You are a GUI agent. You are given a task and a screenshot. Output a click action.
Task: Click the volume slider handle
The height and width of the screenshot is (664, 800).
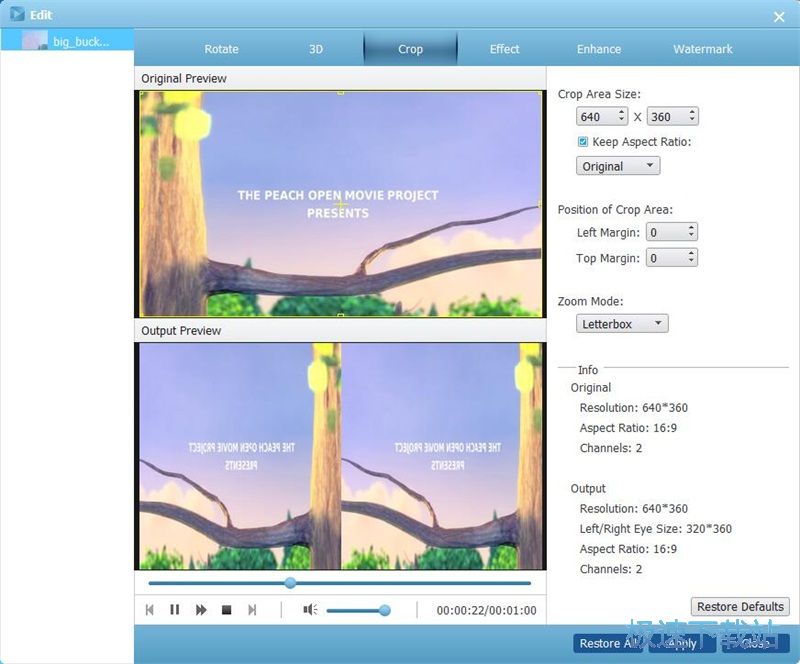(385, 610)
